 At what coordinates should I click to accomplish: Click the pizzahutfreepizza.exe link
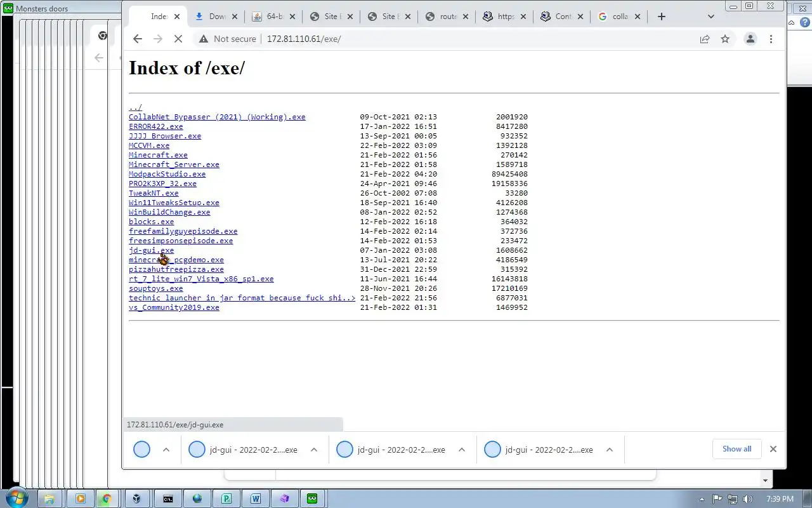pyautogui.click(x=176, y=269)
